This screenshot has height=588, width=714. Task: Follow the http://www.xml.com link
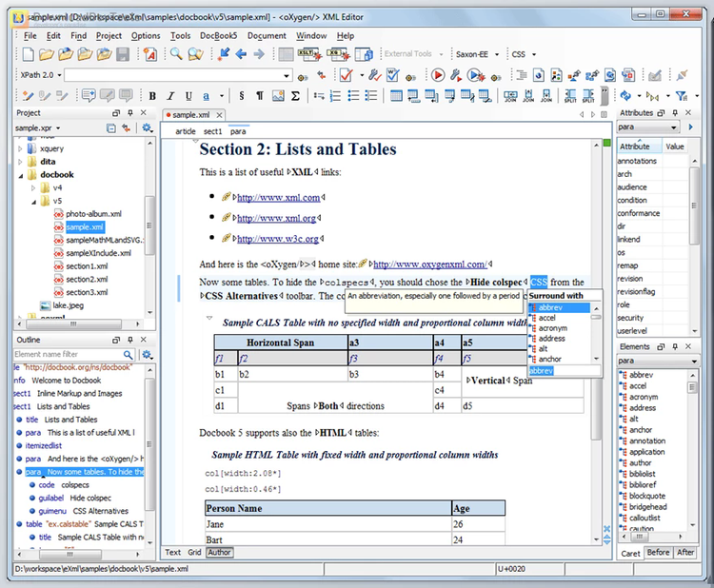(x=278, y=198)
